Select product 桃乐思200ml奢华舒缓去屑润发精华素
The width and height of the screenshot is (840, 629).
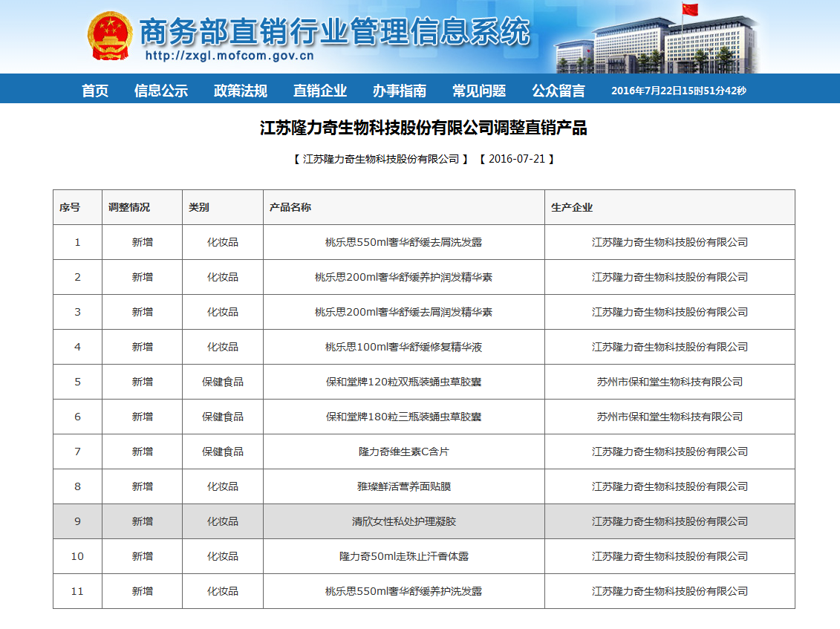point(403,312)
